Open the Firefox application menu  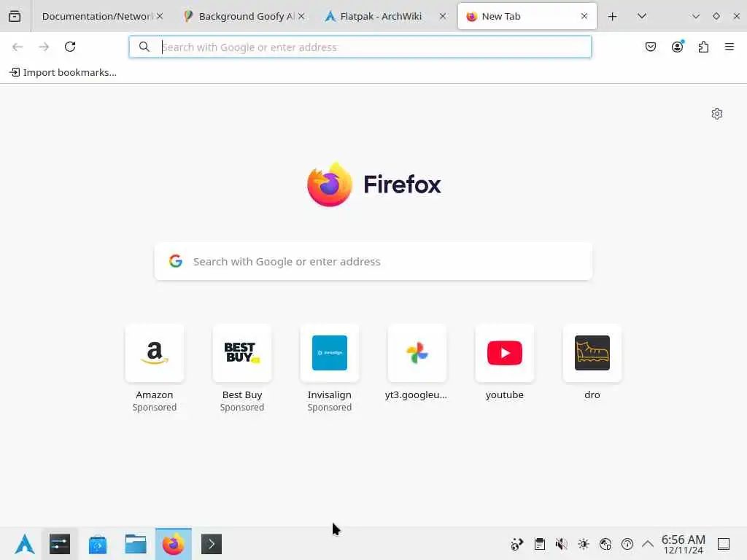[x=729, y=47]
